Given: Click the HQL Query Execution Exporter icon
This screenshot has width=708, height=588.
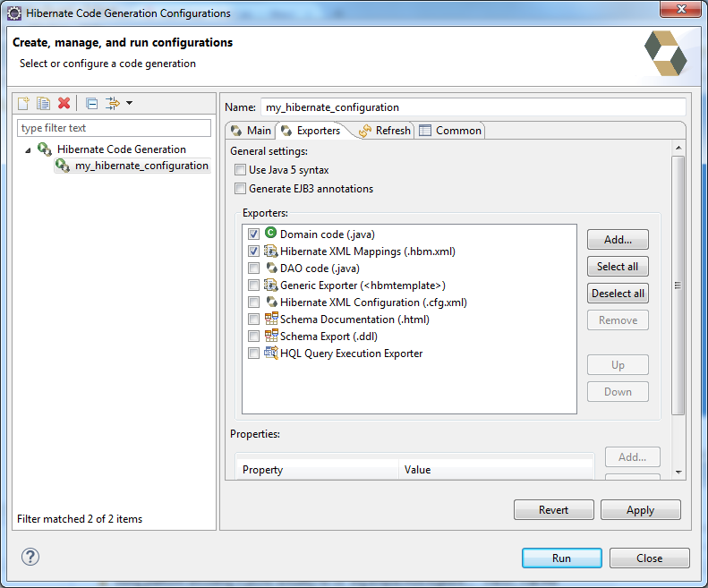Looking at the screenshot, I should (x=271, y=353).
